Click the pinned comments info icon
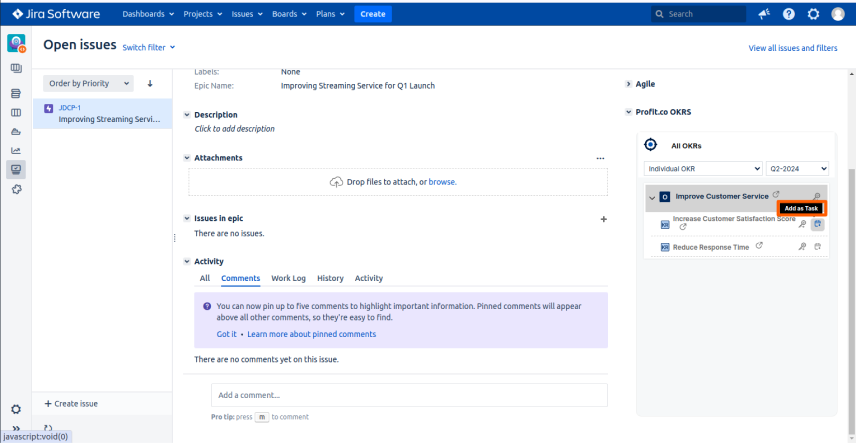This screenshot has width=856, height=443. [x=207, y=306]
